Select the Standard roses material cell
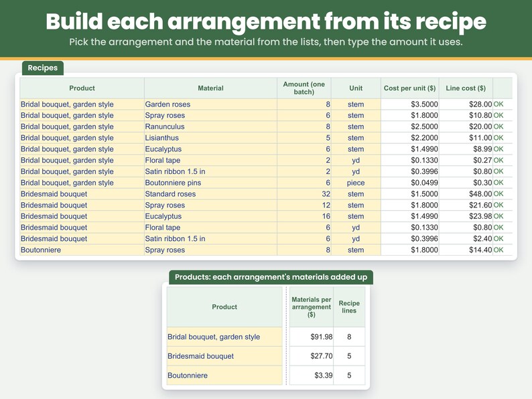The height and width of the screenshot is (399, 532). (x=210, y=194)
